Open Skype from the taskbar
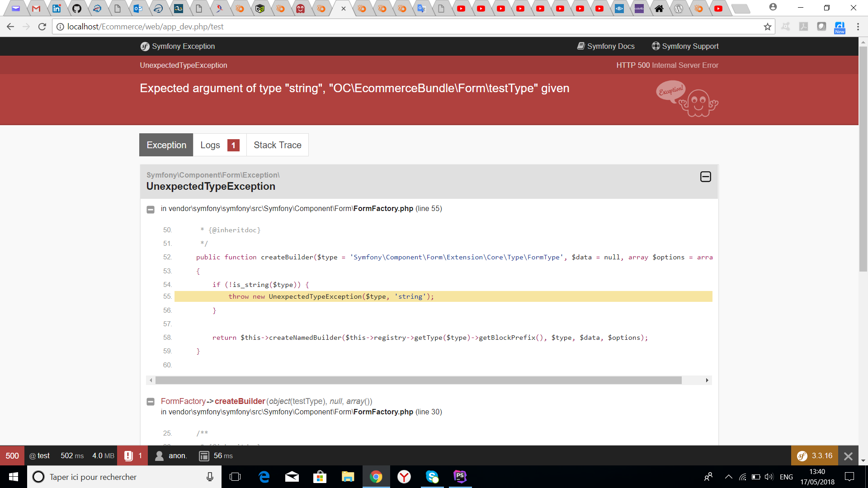The image size is (868, 488). 432,477
